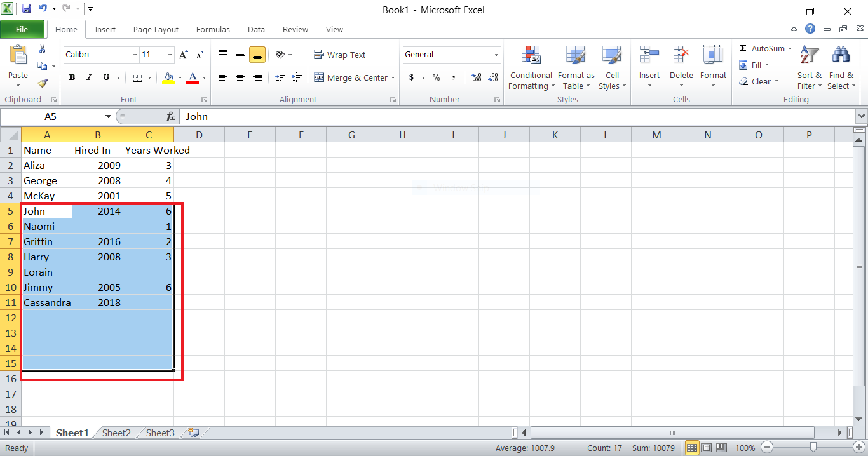Open the Fill Color dropdown arrow

click(179, 77)
